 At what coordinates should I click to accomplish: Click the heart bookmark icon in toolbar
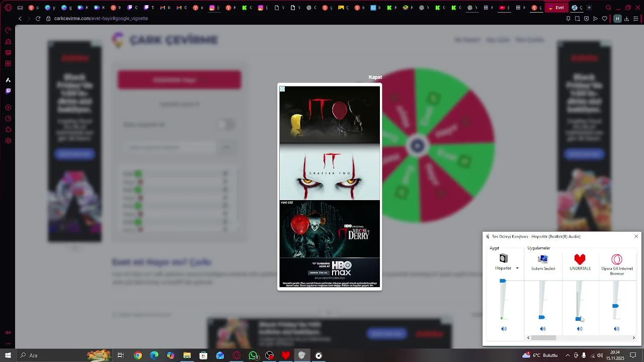pos(605,19)
